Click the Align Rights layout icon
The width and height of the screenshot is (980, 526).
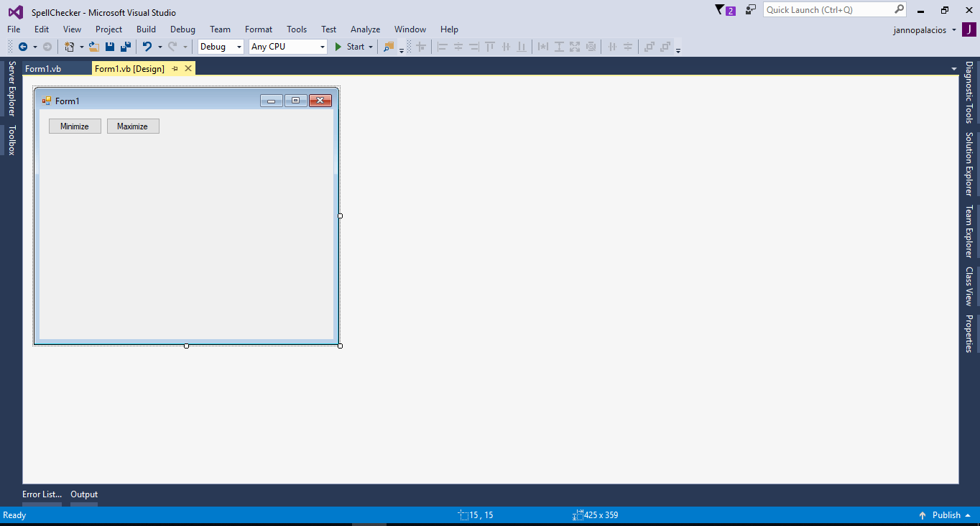[474, 47]
